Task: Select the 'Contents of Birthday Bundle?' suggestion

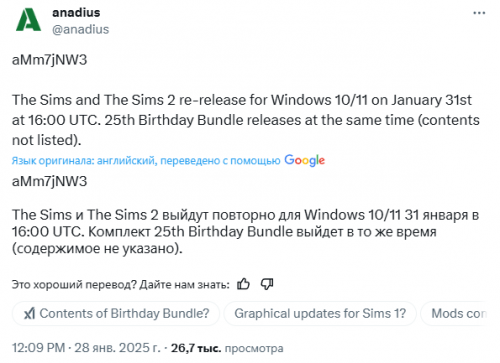Action: [116, 314]
